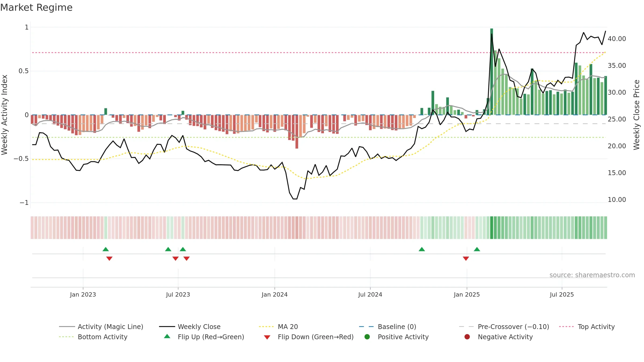Select the flip-down triangle just before Jan 2025

tap(466, 258)
